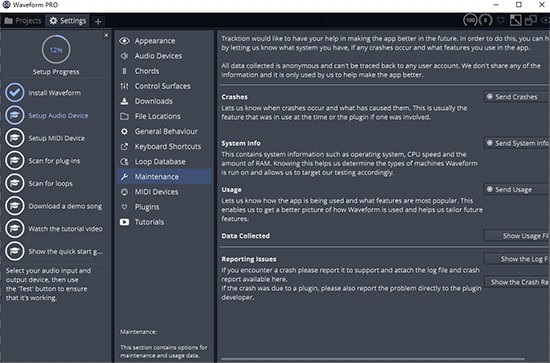Select the Audio Devices speaker icon

pos(124,56)
